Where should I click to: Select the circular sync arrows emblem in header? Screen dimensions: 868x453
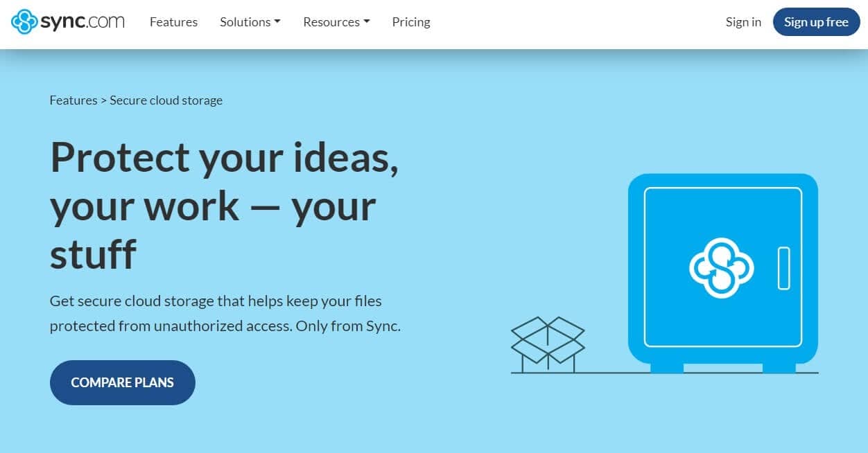click(x=26, y=21)
